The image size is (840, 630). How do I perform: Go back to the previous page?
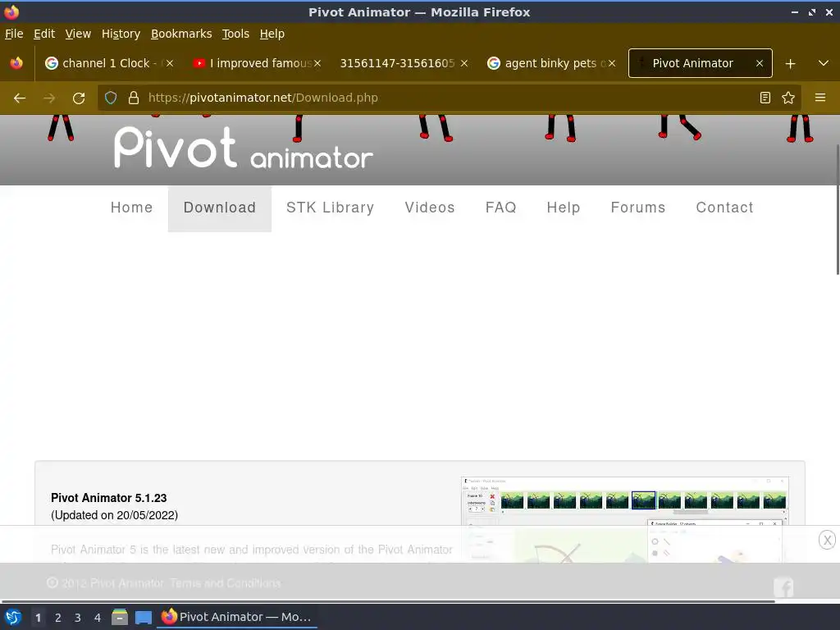(20, 98)
